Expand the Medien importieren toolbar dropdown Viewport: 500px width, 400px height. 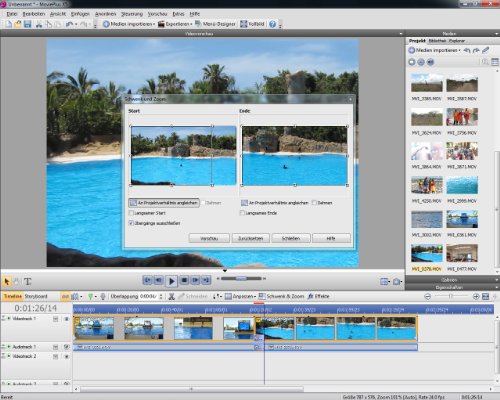pos(154,24)
